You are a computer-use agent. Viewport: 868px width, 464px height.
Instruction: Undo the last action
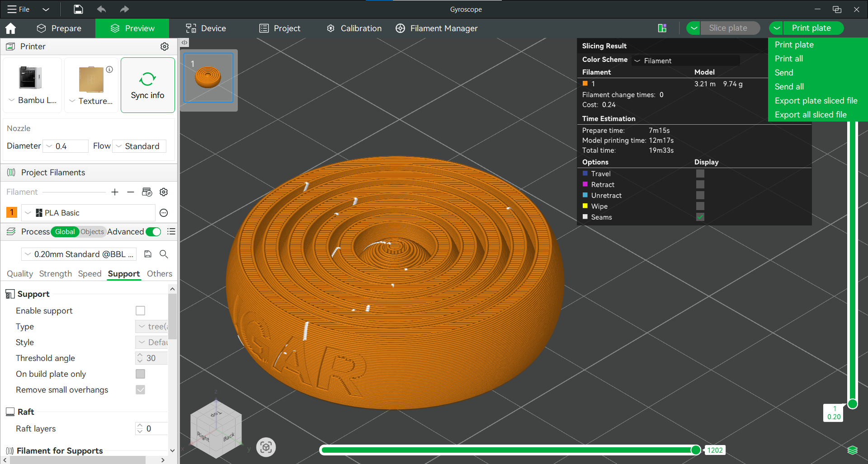point(102,9)
